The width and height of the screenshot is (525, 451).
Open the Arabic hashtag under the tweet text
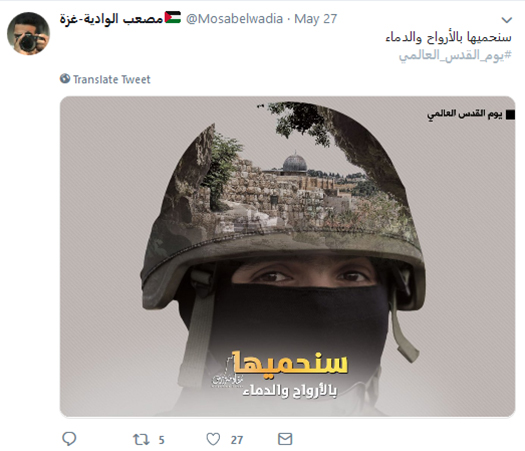tap(455, 55)
